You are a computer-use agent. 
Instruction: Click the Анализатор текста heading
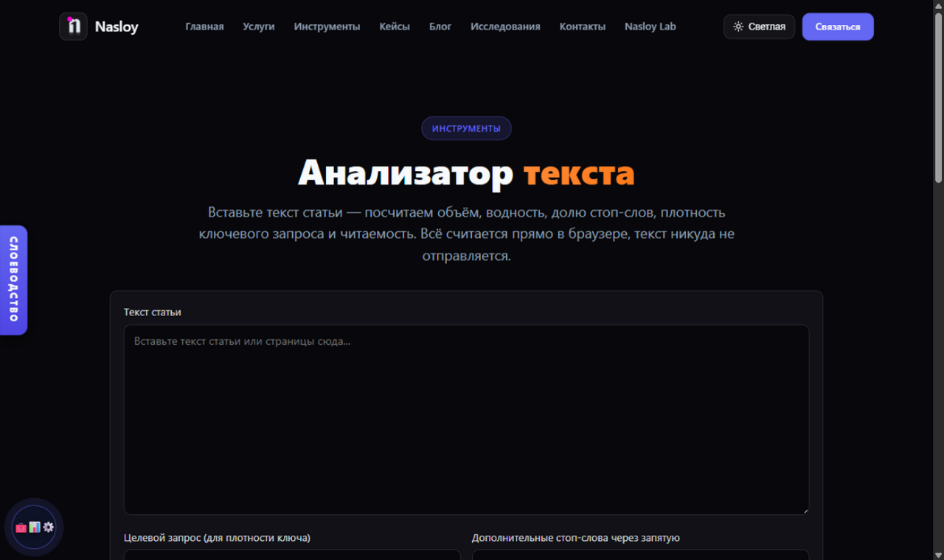point(466,173)
